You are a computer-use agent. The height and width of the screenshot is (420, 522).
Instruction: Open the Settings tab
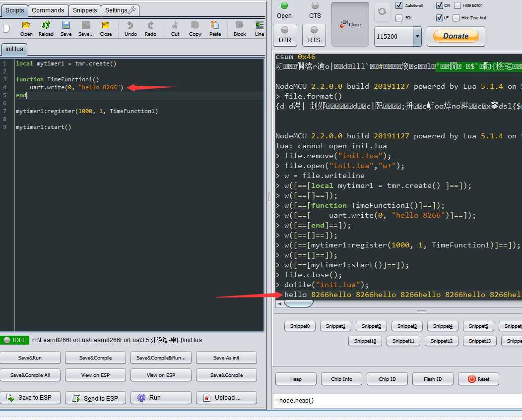pos(120,10)
